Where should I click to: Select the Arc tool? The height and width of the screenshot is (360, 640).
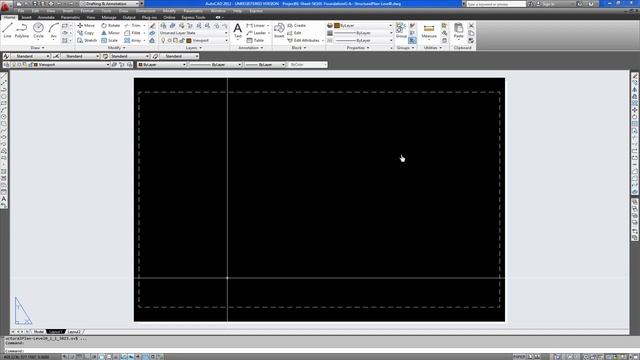coord(53,31)
